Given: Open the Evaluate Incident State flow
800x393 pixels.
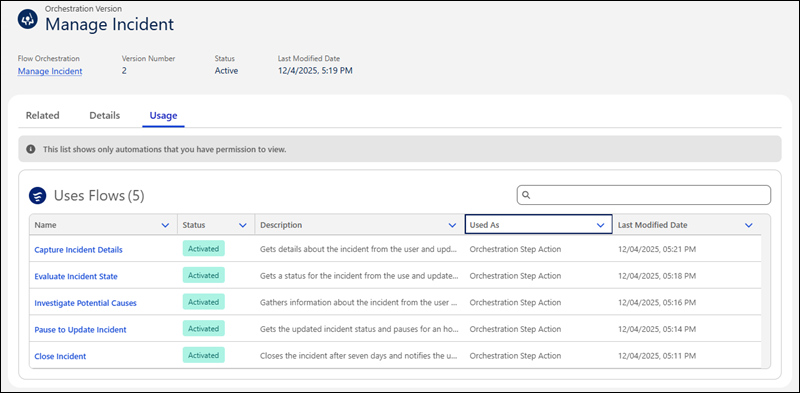Looking at the screenshot, I should [76, 277].
